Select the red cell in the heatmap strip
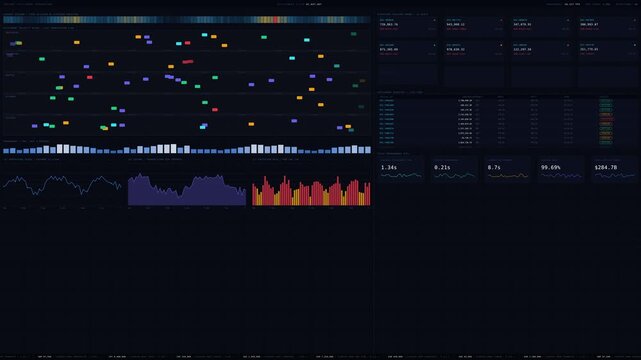 pyautogui.click(x=276, y=20)
